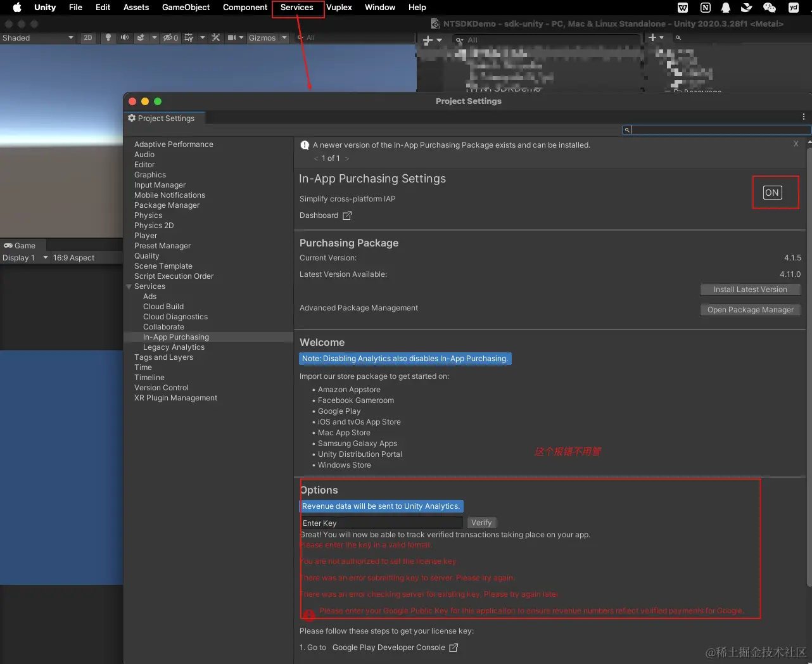
Task: Toggle 2D scene view mode
Action: (x=87, y=38)
